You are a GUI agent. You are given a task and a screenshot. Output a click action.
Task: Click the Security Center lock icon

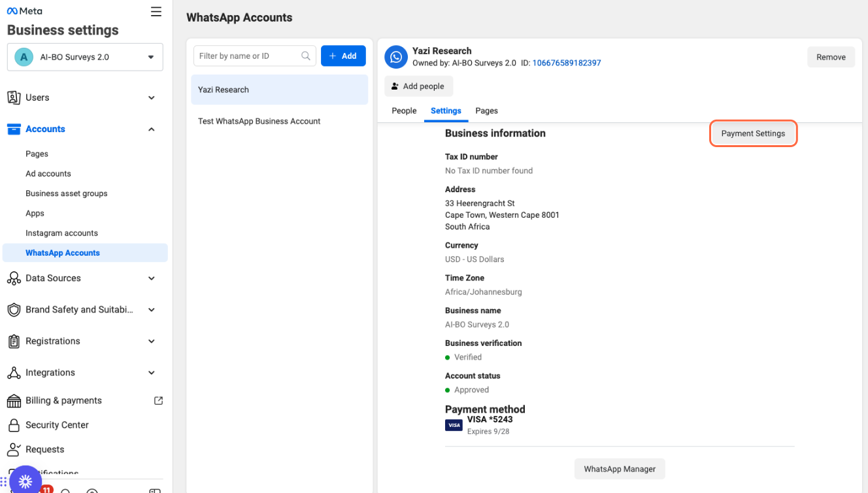pyautogui.click(x=14, y=425)
